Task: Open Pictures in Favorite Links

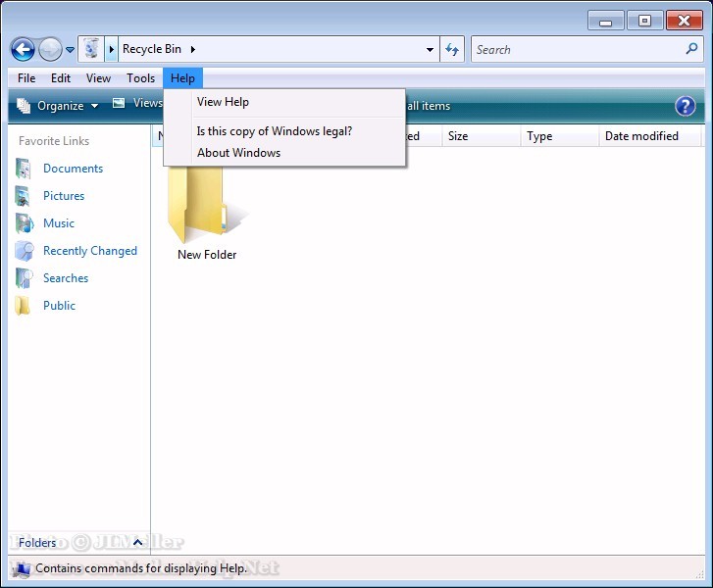Action: coord(64,196)
